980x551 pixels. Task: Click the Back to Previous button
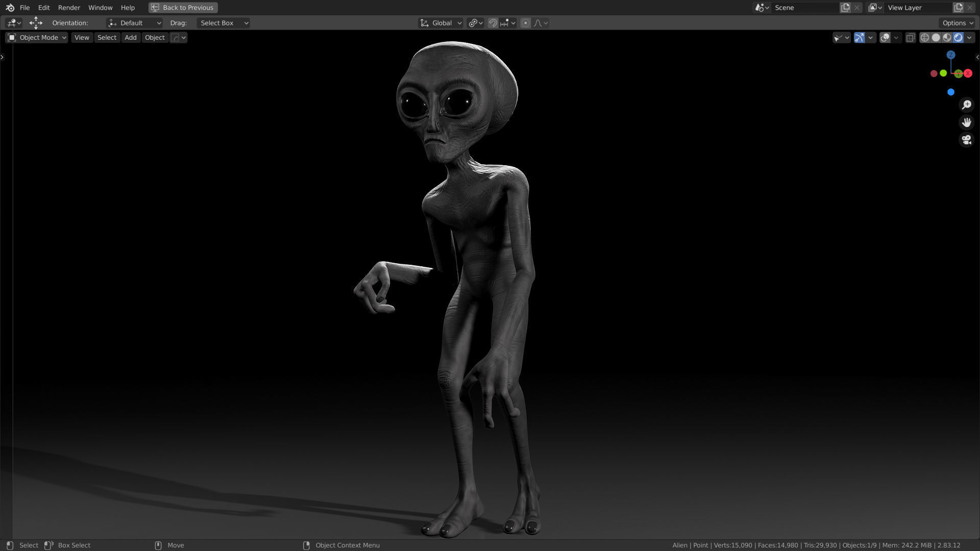tap(183, 8)
